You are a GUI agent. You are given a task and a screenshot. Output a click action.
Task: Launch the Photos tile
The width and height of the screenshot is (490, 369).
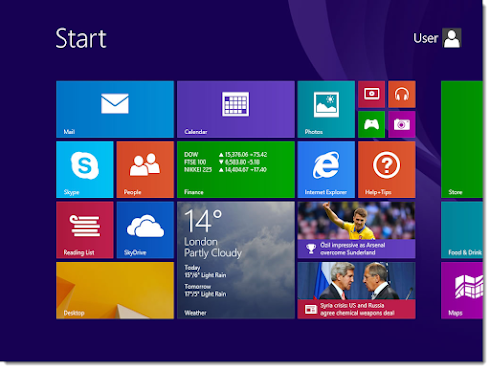pyautogui.click(x=326, y=109)
